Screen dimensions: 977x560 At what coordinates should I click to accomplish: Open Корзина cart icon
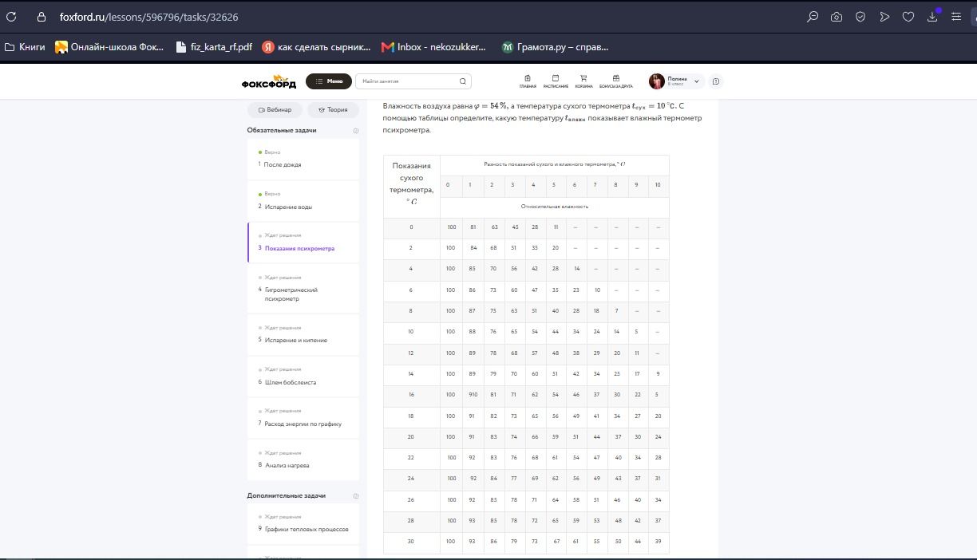(583, 81)
